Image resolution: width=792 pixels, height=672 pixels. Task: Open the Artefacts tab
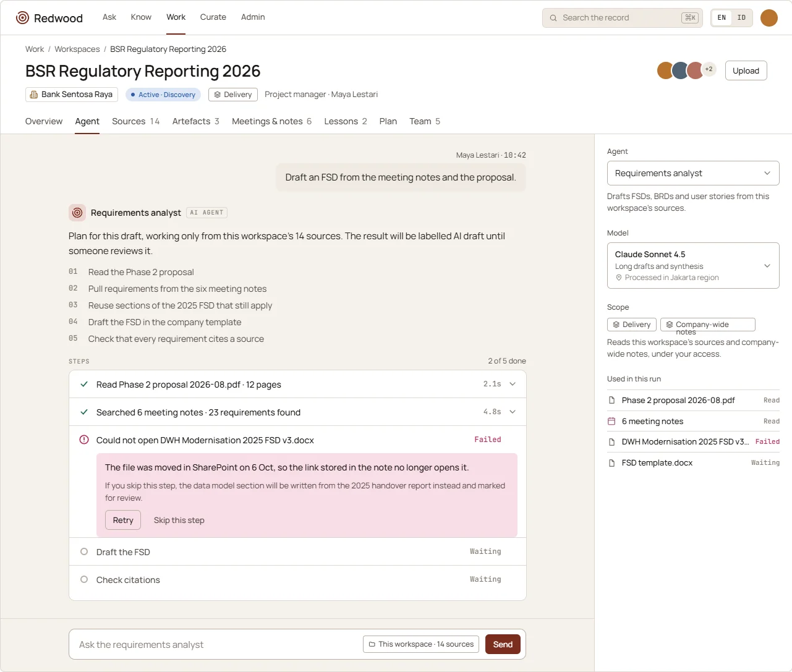[x=195, y=121]
